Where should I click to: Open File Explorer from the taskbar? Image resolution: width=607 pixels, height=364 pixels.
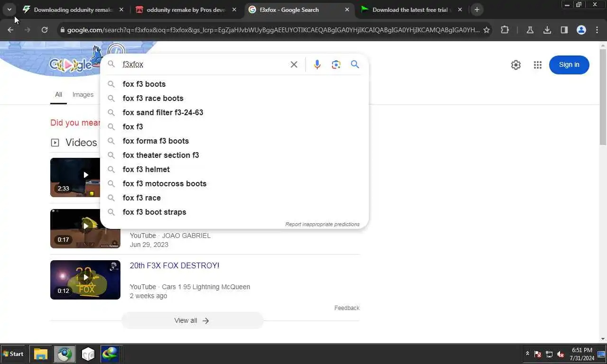pyautogui.click(x=41, y=354)
